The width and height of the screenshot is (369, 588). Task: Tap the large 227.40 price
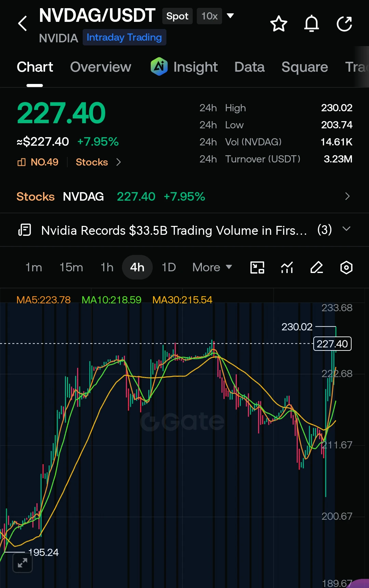(x=61, y=113)
